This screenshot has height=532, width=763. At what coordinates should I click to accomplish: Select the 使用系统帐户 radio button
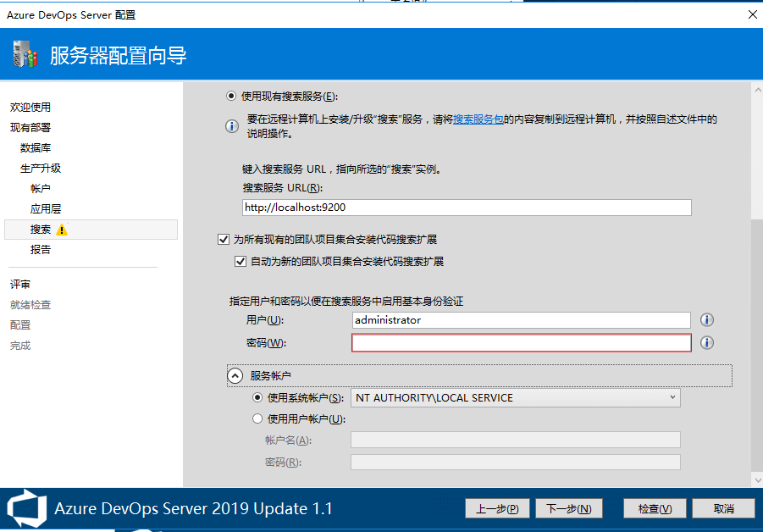pos(258,397)
